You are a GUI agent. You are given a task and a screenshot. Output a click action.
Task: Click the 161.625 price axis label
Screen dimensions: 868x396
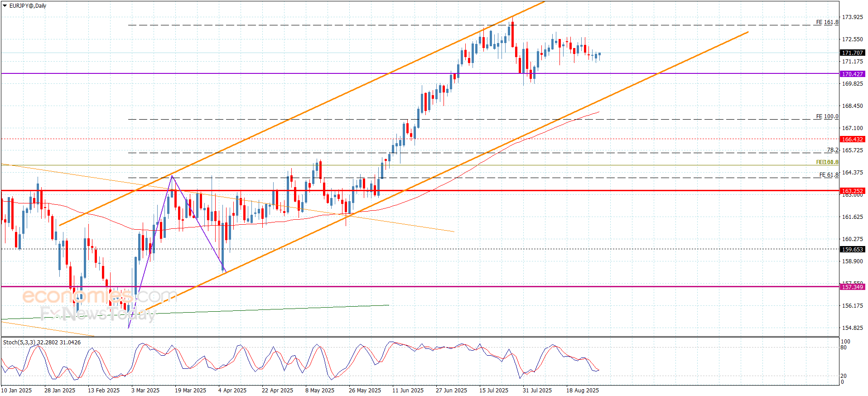coord(852,217)
